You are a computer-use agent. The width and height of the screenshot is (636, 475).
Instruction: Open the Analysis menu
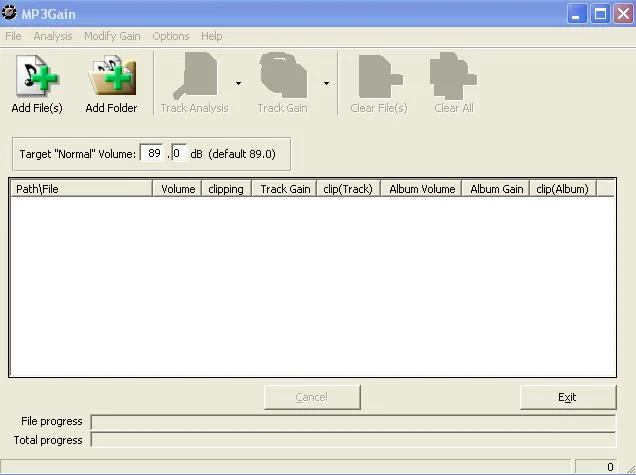pos(53,36)
